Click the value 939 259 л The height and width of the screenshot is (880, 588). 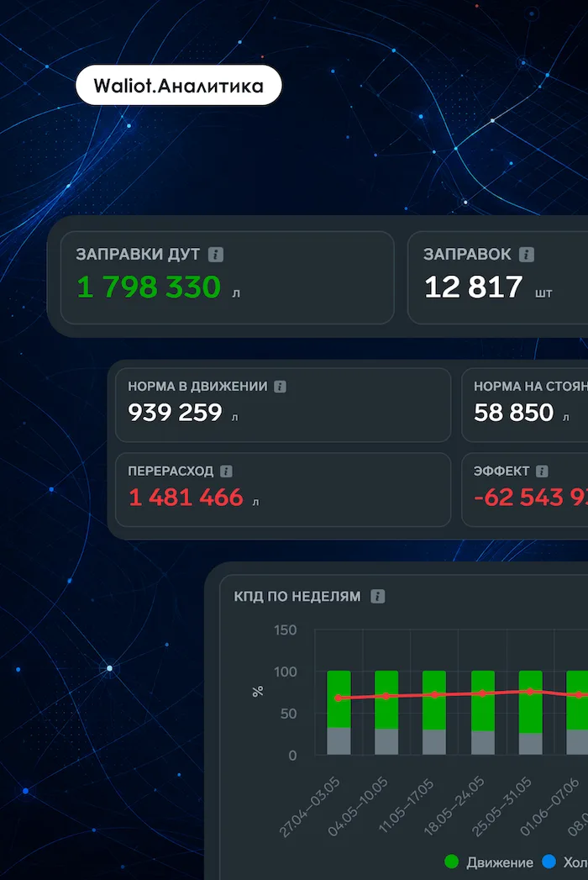click(x=183, y=413)
